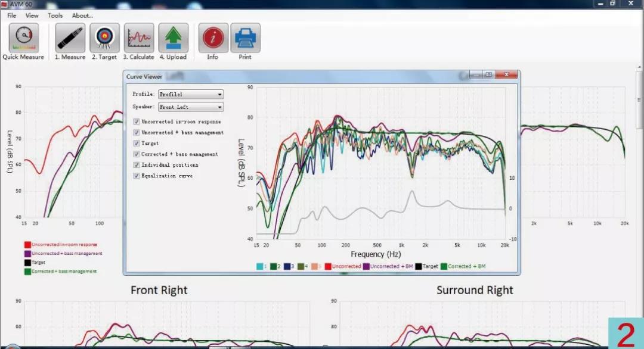644x349 pixels.
Task: Open the Tools menu
Action: (x=55, y=15)
